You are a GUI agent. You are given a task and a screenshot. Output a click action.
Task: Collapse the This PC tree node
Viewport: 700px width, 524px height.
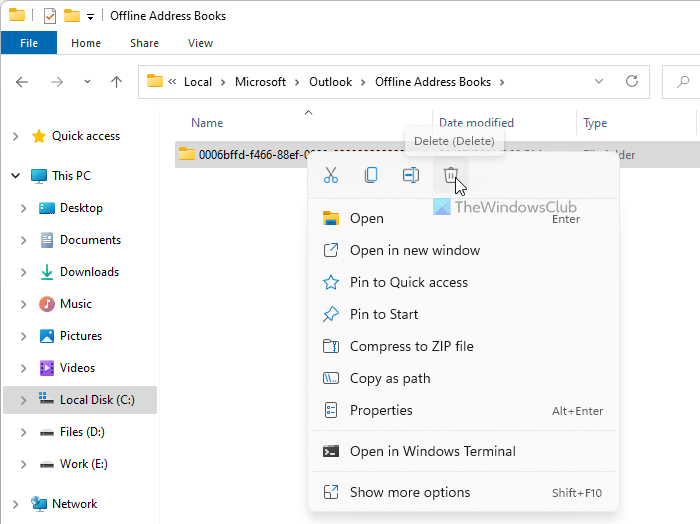tap(15, 176)
